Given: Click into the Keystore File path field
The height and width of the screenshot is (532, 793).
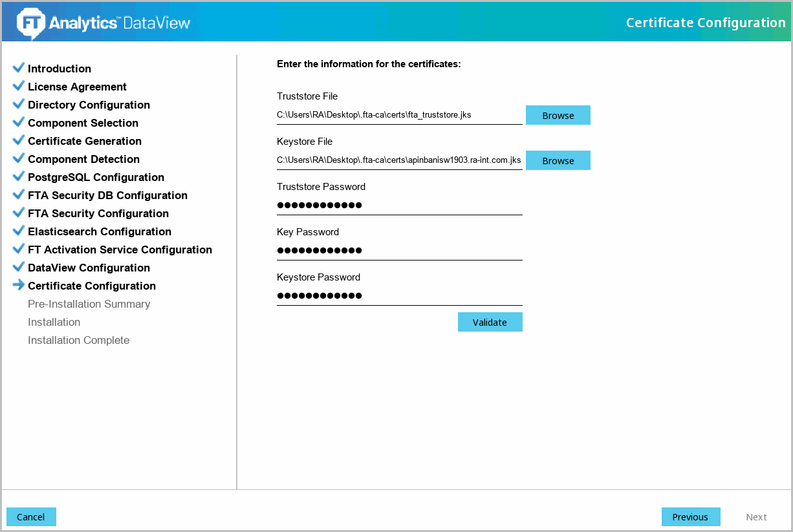Looking at the screenshot, I should [x=399, y=160].
